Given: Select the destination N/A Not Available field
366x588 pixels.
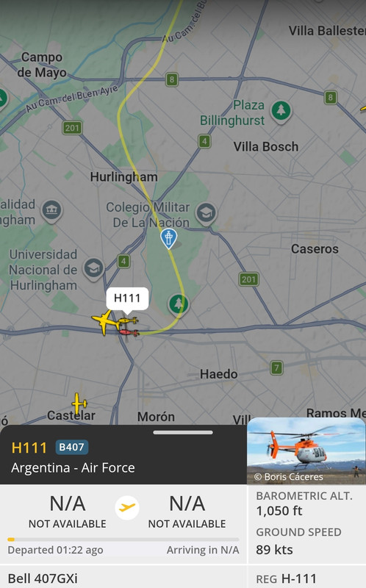Looking at the screenshot, I should click(187, 512).
